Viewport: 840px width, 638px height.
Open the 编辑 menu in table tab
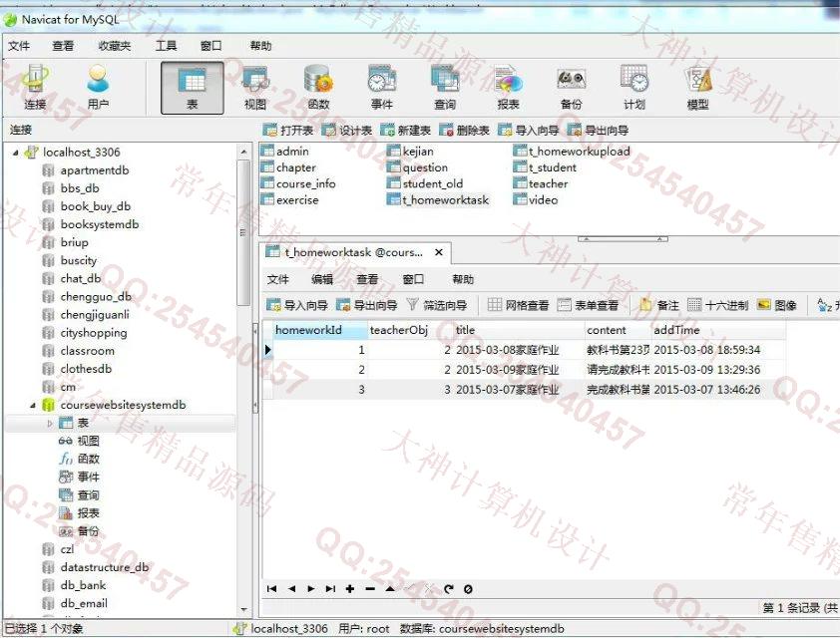pos(322,279)
